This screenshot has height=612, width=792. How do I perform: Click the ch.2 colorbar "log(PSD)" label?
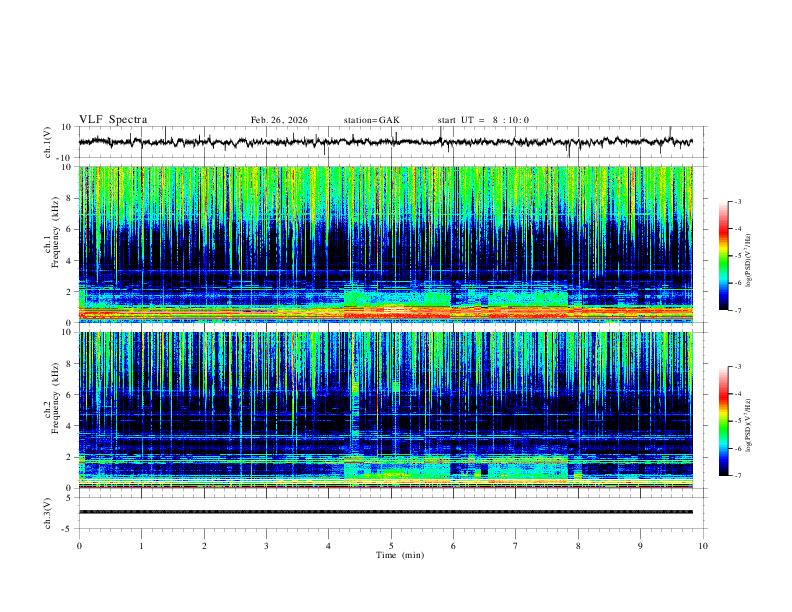click(749, 425)
